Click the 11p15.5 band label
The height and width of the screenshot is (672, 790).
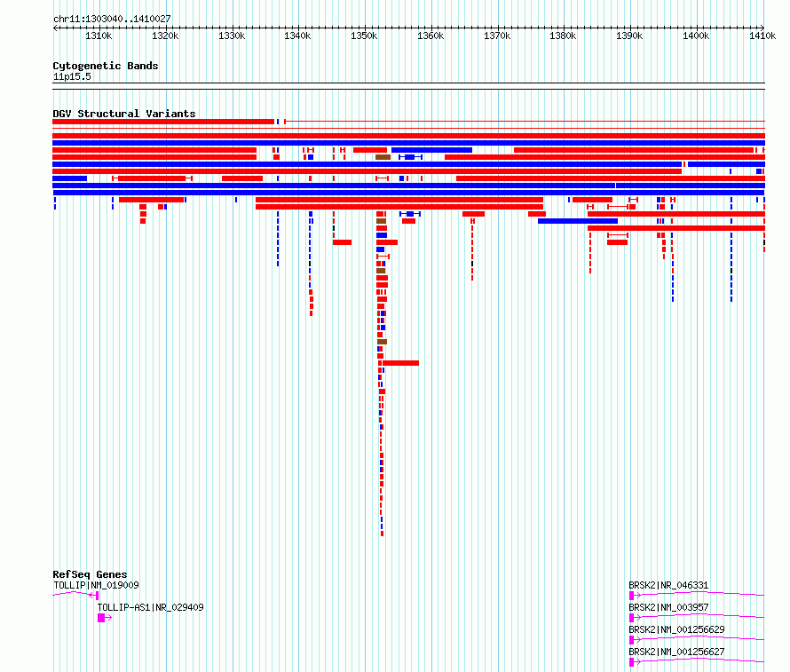coord(72,76)
